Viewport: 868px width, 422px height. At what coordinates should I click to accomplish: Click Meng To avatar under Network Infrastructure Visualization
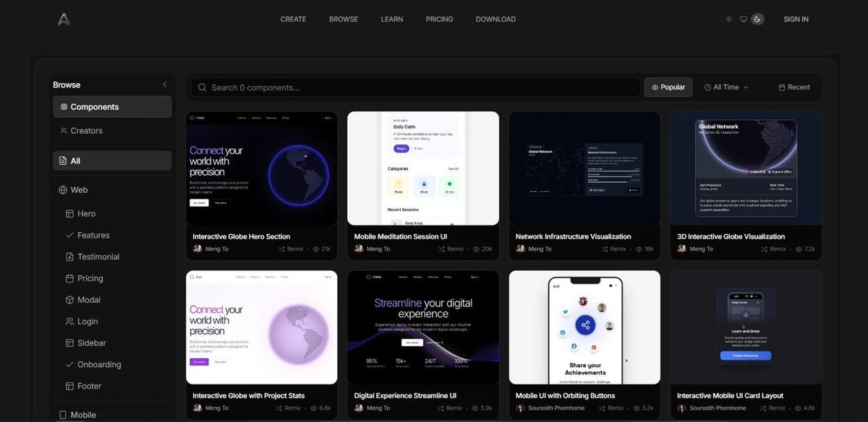click(x=520, y=249)
